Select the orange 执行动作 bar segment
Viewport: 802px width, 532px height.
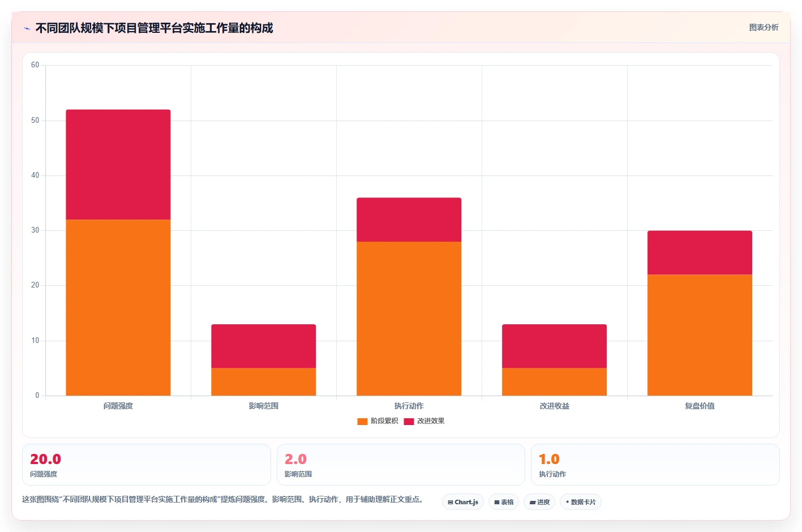[409, 319]
